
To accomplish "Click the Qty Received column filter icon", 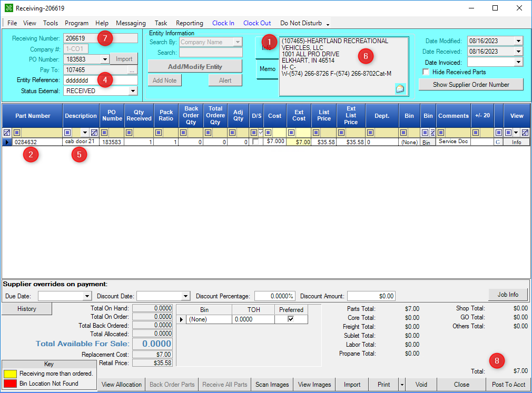I will click(129, 133).
